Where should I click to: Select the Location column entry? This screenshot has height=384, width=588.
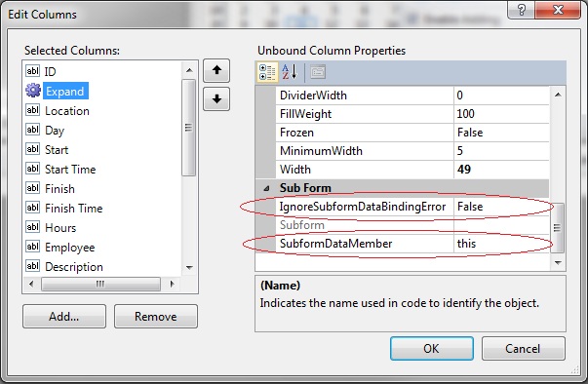tap(67, 111)
